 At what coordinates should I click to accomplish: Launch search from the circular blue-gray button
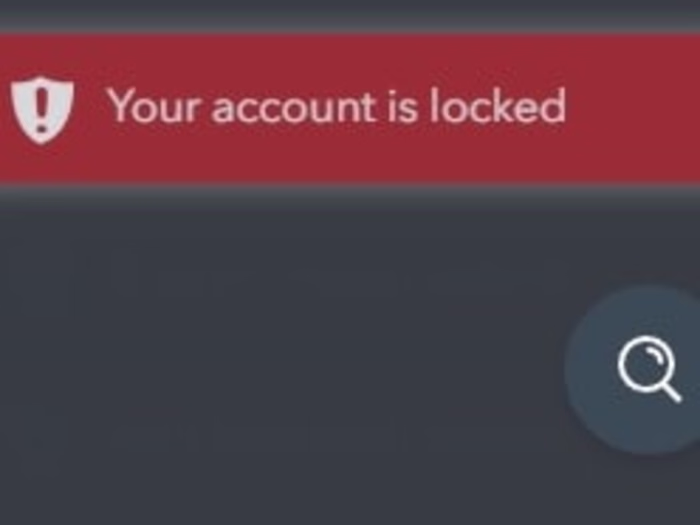633,370
